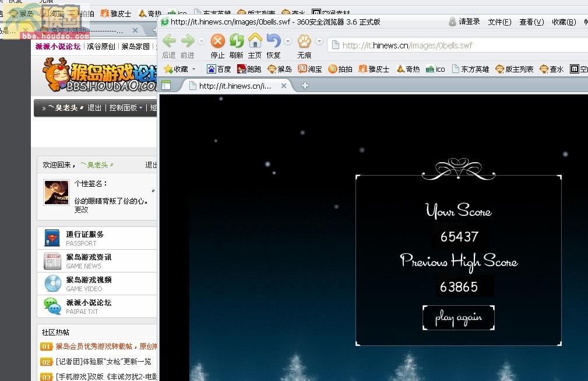The width and height of the screenshot is (588, 381).
Task: Click the user avatar thumbnail
Action: click(x=57, y=192)
